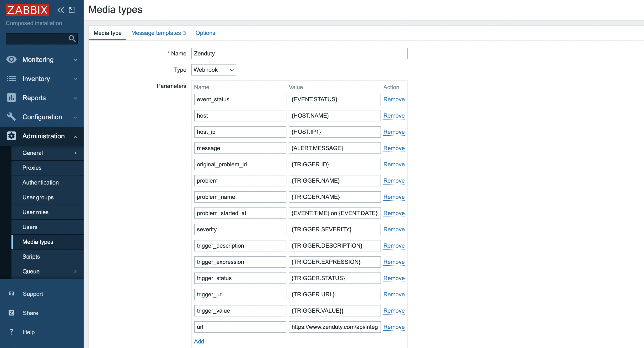Screen dimensions: 644x348
Task: Remove the host_ip parameter
Action: click(x=394, y=132)
